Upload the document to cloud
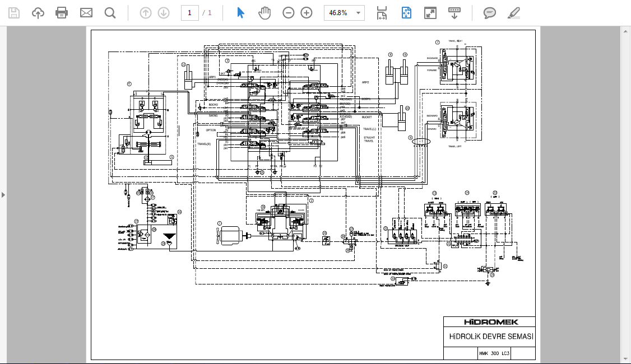 38,13
